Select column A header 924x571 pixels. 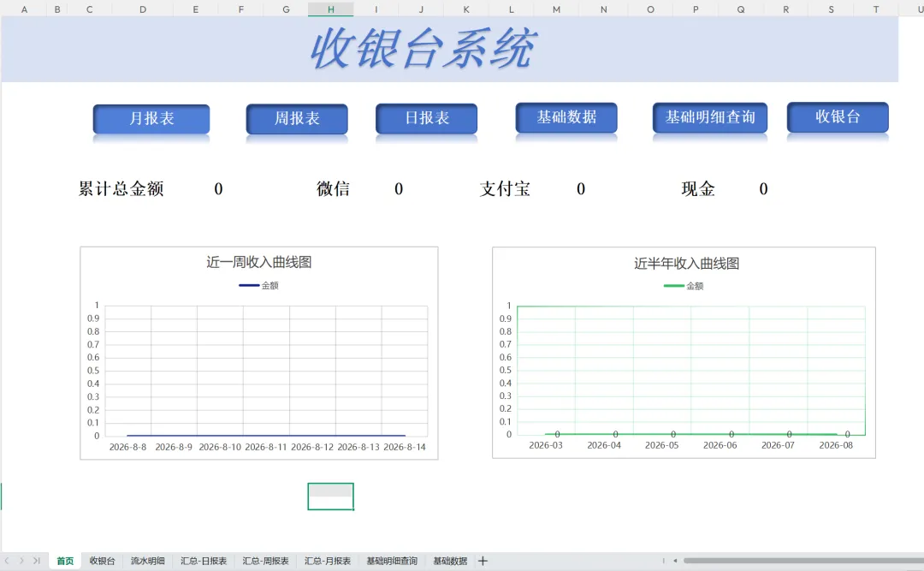point(24,9)
